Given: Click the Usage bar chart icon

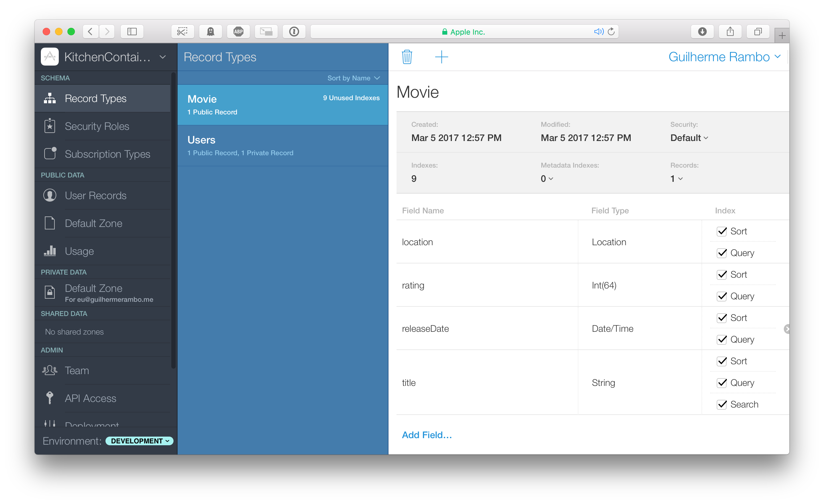Looking at the screenshot, I should pyautogui.click(x=50, y=251).
